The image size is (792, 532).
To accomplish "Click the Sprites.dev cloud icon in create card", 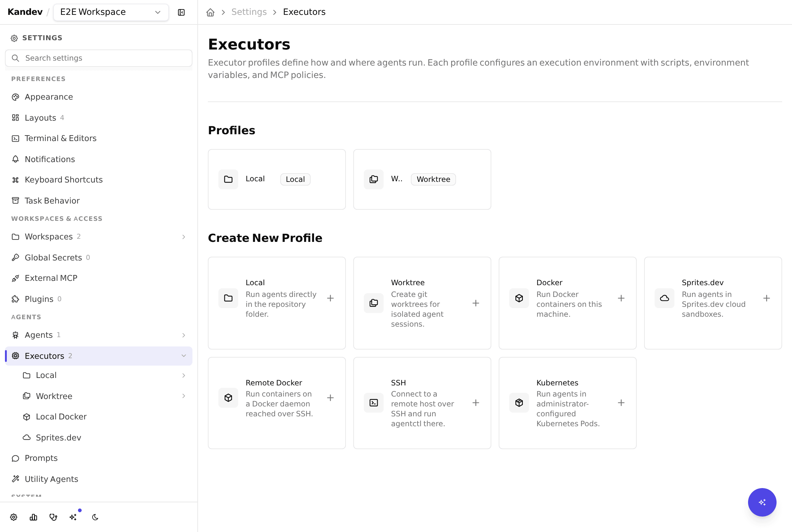I will 665,298.
